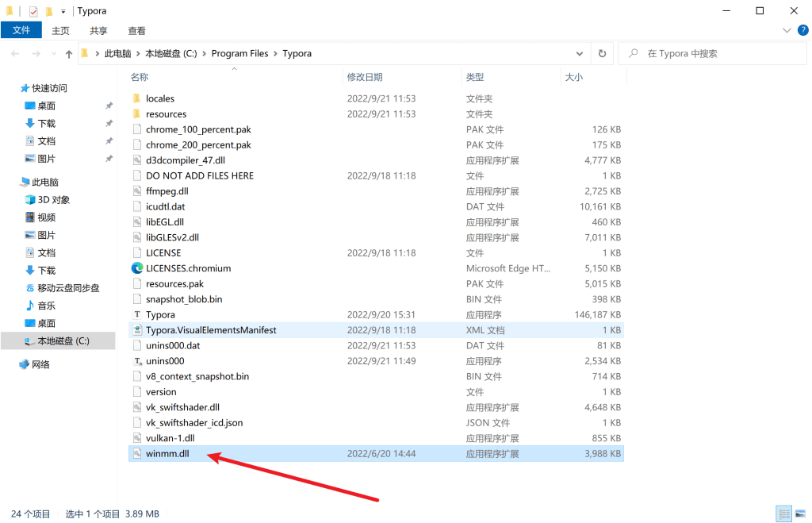The width and height of the screenshot is (812, 523).
Task: Click the Typora application file icon
Action: (137, 315)
